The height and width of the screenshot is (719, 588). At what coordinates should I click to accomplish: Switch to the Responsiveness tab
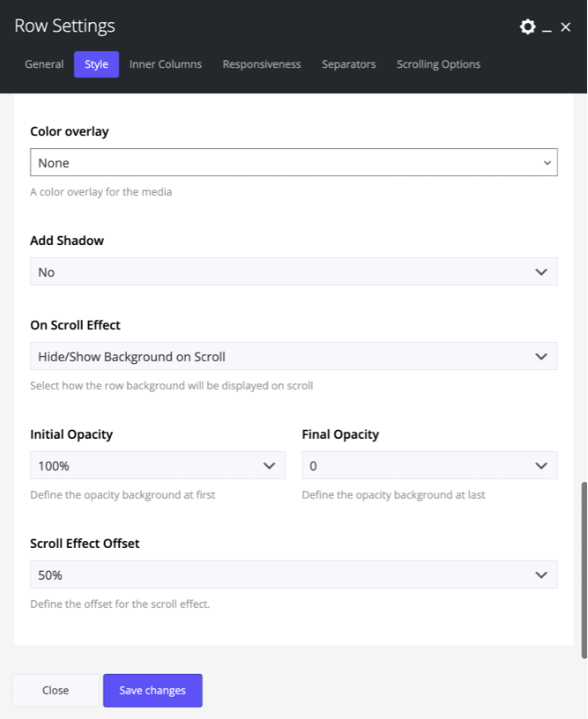261,63
